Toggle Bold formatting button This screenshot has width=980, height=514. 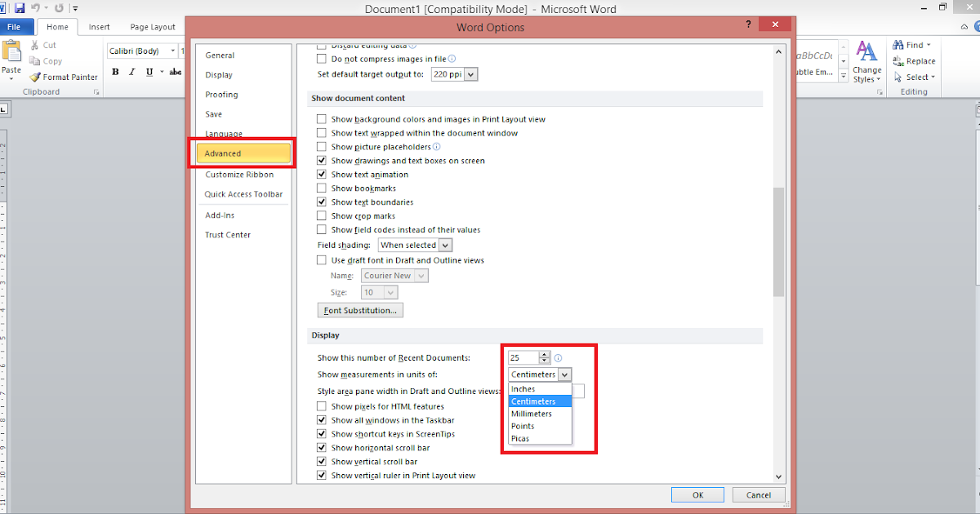[115, 72]
